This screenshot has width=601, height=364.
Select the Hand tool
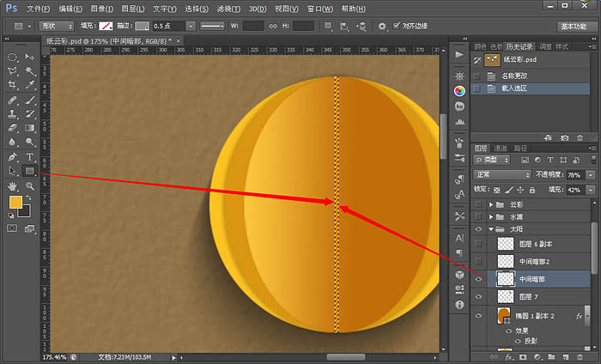coord(12,186)
